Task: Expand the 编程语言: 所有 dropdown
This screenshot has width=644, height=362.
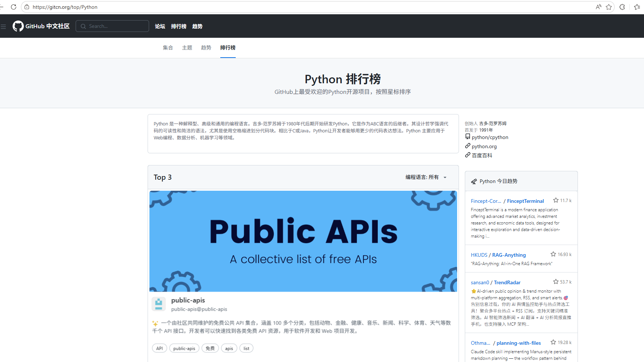Action: 426,177
